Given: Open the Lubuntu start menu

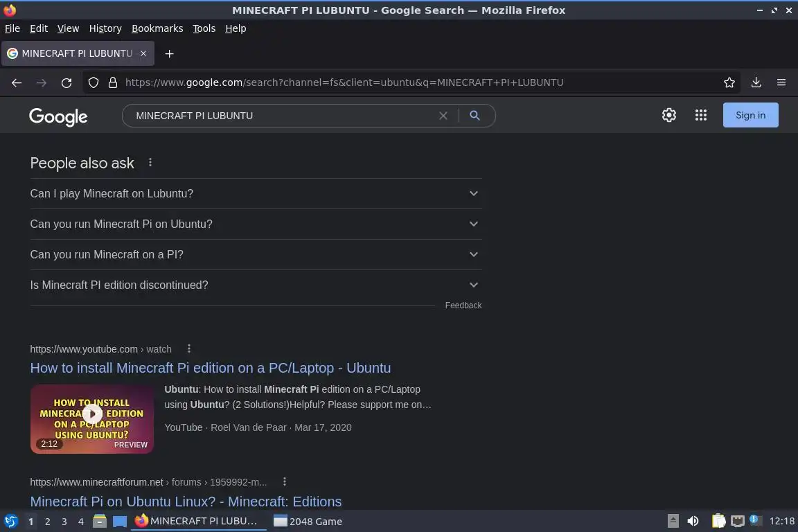Looking at the screenshot, I should pyautogui.click(x=10, y=522).
